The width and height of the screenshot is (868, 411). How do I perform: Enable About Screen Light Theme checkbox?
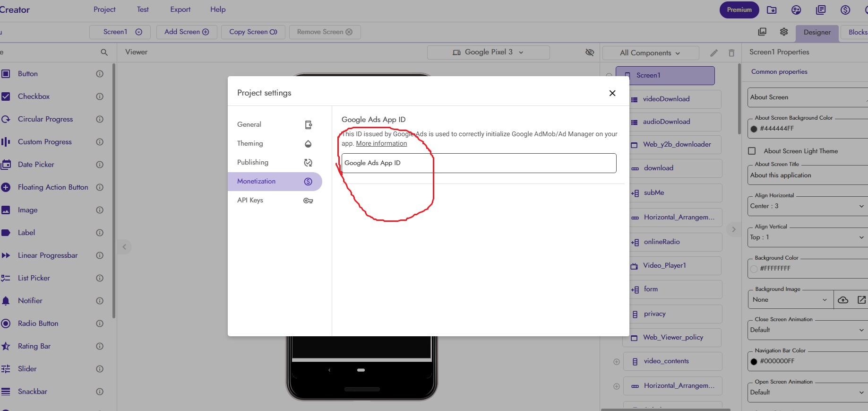tap(752, 151)
